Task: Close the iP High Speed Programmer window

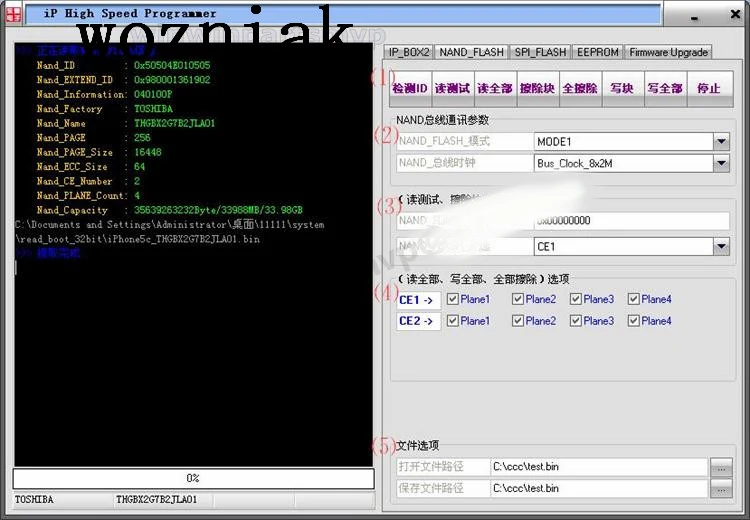Action: pyautogui.click(x=736, y=14)
